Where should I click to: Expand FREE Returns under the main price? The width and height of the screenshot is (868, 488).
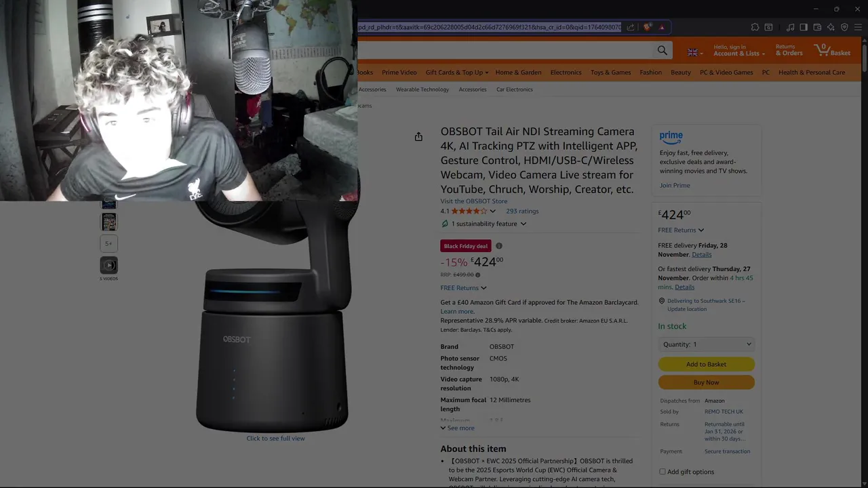[x=463, y=288]
